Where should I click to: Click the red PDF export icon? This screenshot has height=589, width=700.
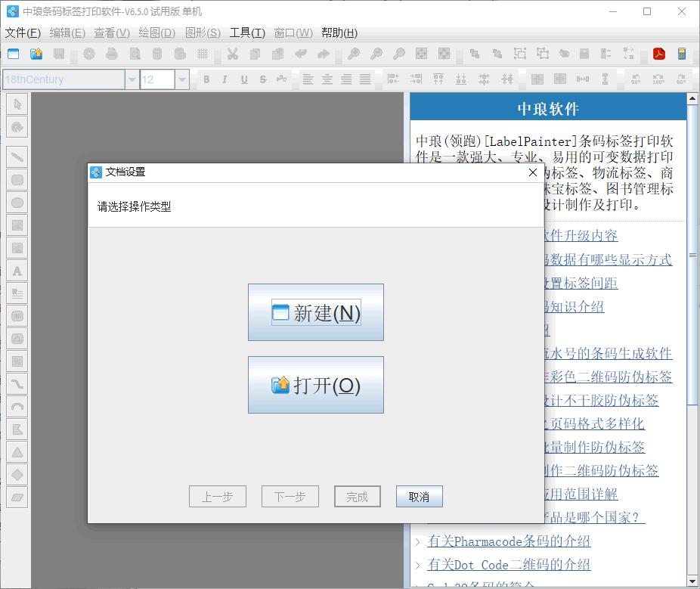(659, 54)
